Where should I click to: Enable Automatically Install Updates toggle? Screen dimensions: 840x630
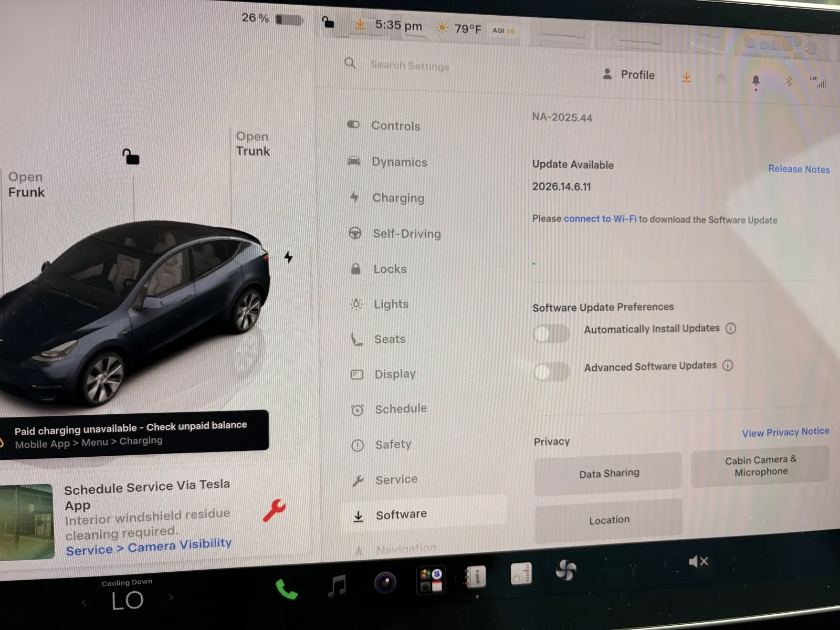point(551,333)
